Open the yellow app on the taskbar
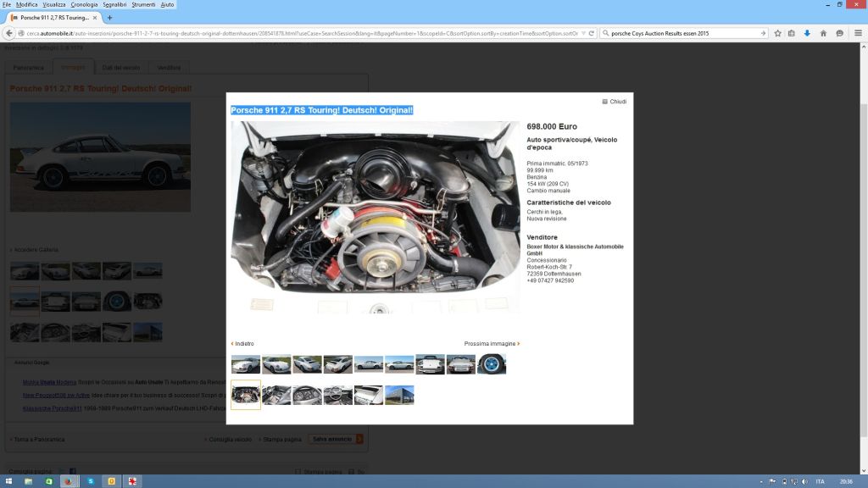Image resolution: width=868 pixels, height=488 pixels. click(111, 481)
